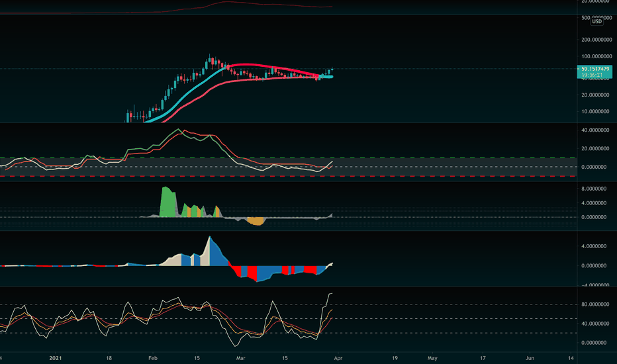
Task: Click the May label on time axis
Action: pyautogui.click(x=432, y=358)
